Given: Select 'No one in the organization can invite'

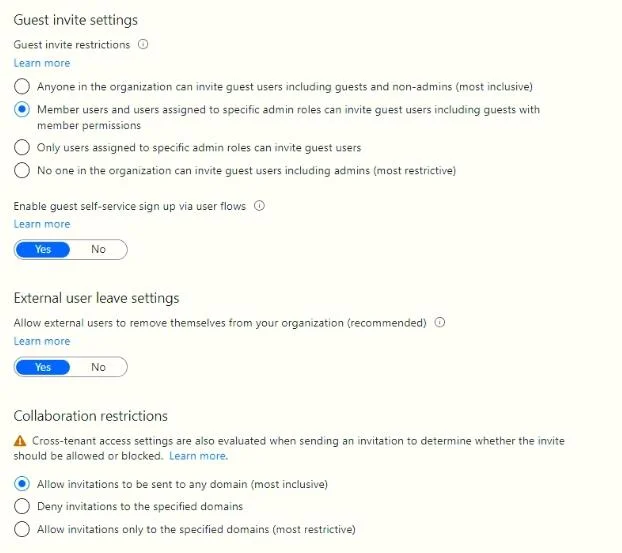Looking at the screenshot, I should coord(22,170).
